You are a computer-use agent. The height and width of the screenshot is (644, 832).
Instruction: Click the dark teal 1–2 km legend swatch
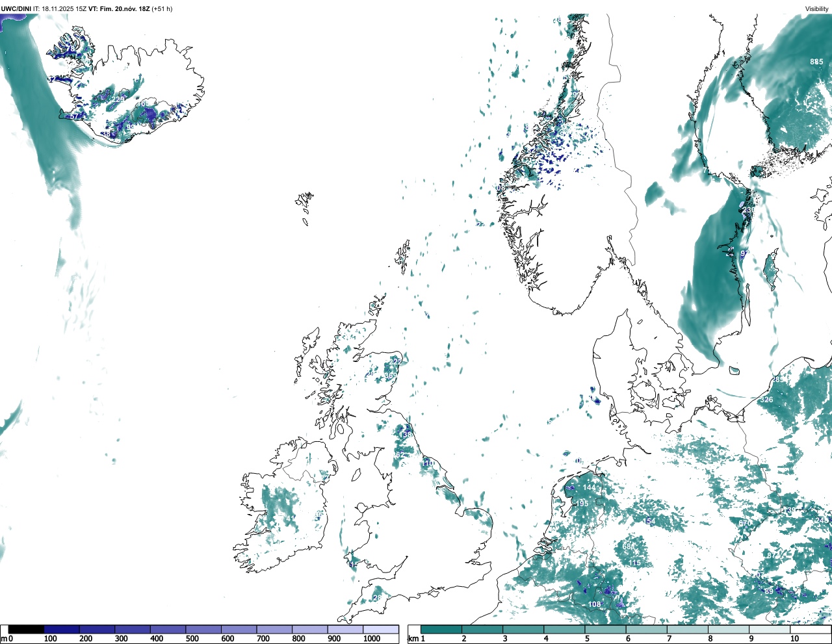click(441, 629)
